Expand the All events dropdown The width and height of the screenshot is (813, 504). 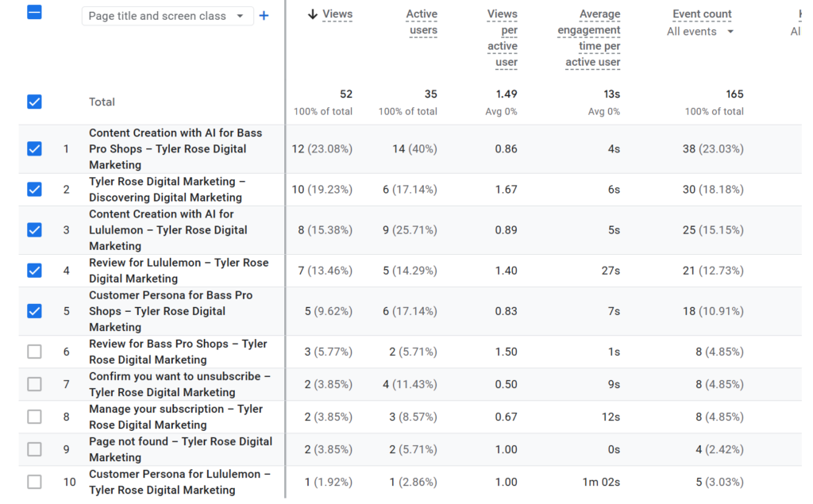click(x=700, y=32)
